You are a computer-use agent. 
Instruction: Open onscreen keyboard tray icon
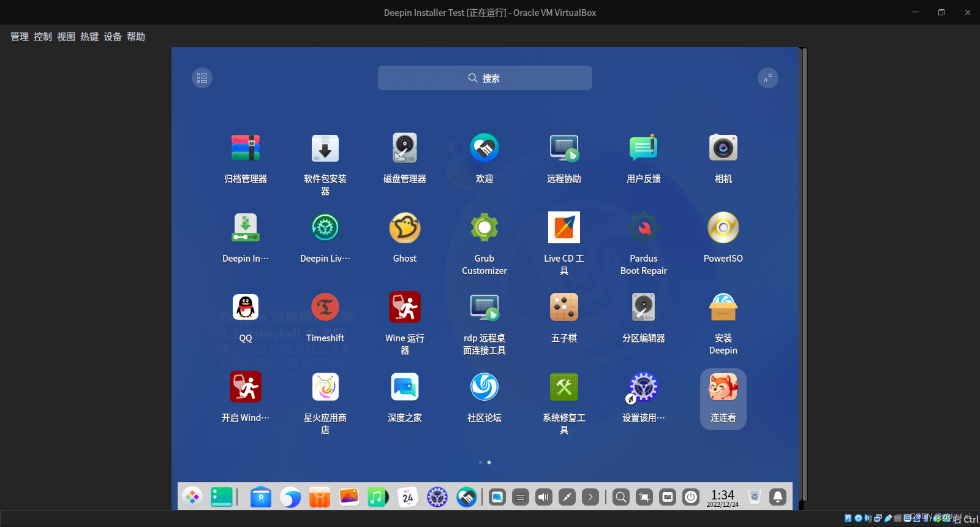tap(521, 497)
